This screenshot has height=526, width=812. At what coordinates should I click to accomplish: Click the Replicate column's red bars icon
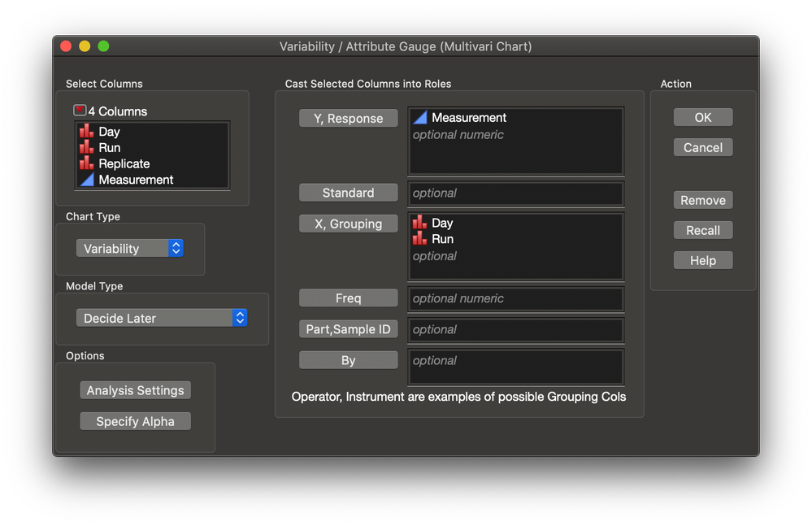[x=86, y=163]
